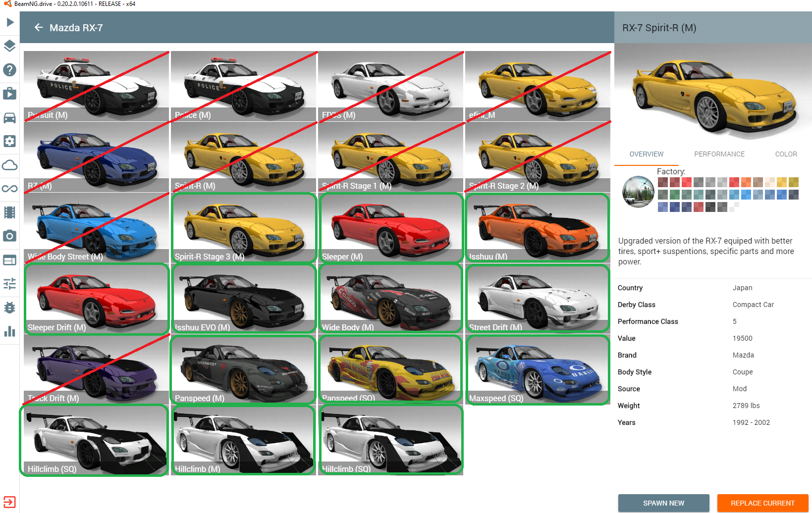Image resolution: width=812 pixels, height=513 pixels.
Task: Select the white FD3S (M) configuration
Action: point(391,86)
